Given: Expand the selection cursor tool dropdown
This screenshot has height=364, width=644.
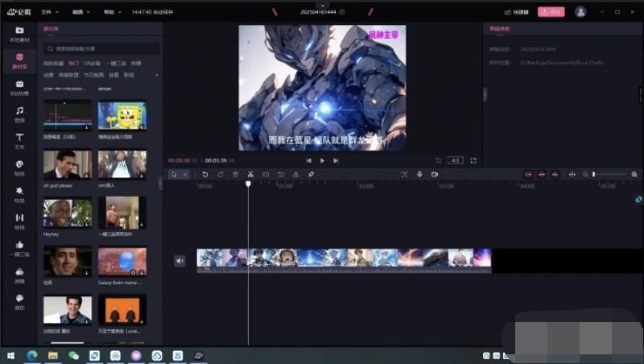Looking at the screenshot, I should (x=185, y=174).
